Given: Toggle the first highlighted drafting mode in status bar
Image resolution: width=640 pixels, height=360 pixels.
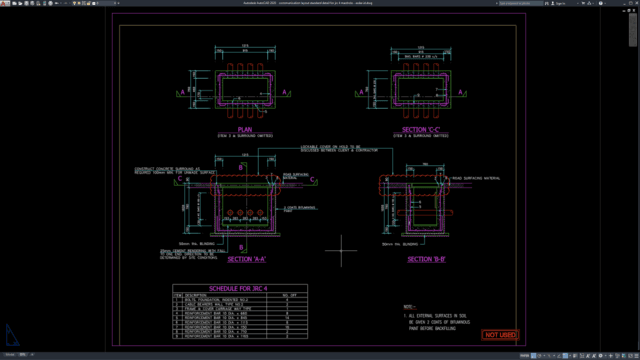Looking at the screenshot, I should 533,356.
